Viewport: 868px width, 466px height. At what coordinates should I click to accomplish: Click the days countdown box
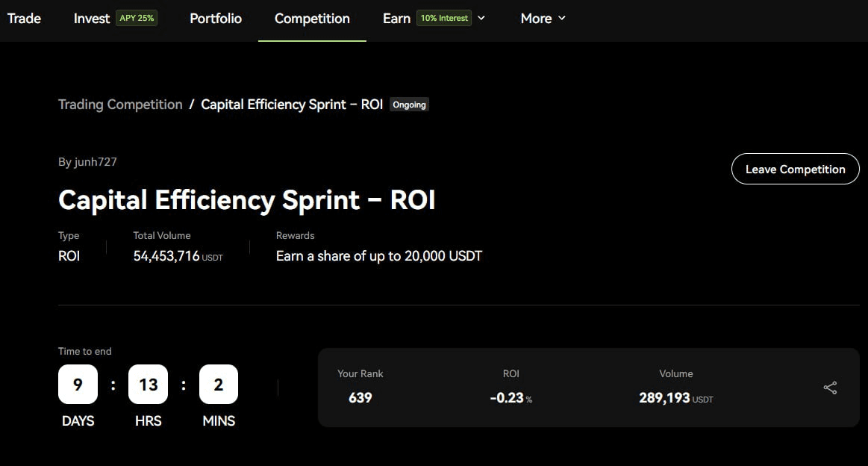[78, 384]
